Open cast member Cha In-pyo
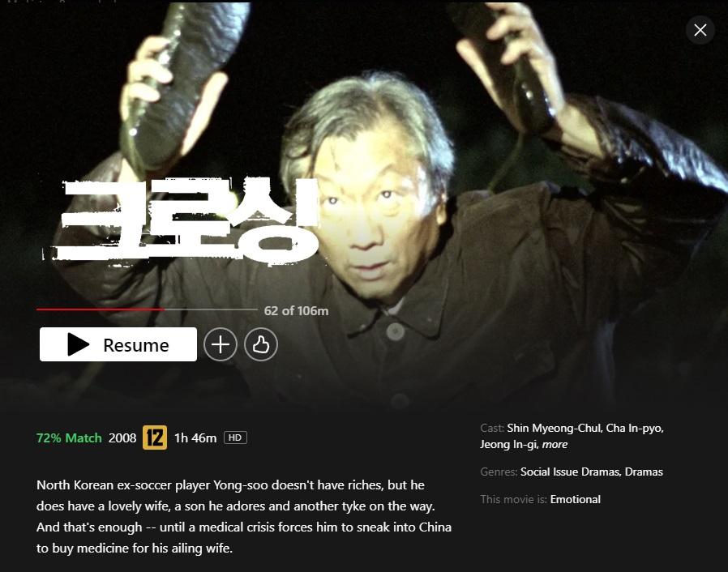 click(635, 428)
